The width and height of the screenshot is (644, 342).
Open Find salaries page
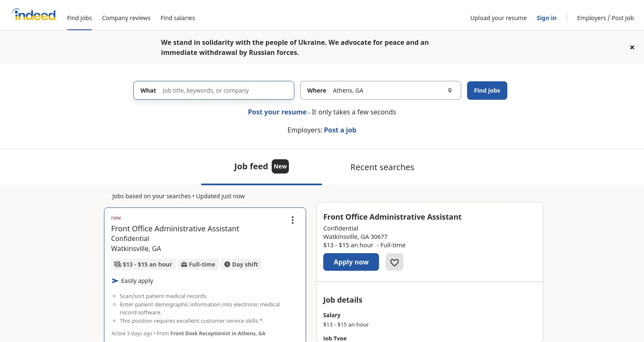point(178,18)
